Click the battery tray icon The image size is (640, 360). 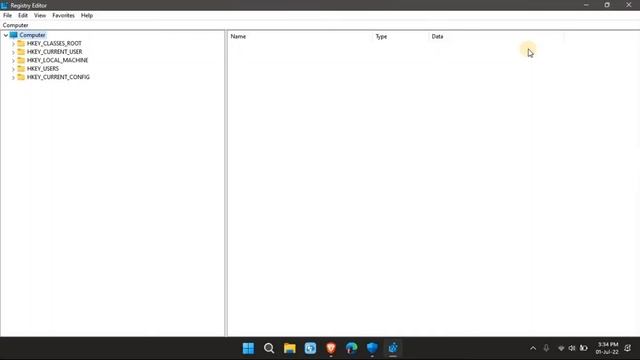click(584, 348)
